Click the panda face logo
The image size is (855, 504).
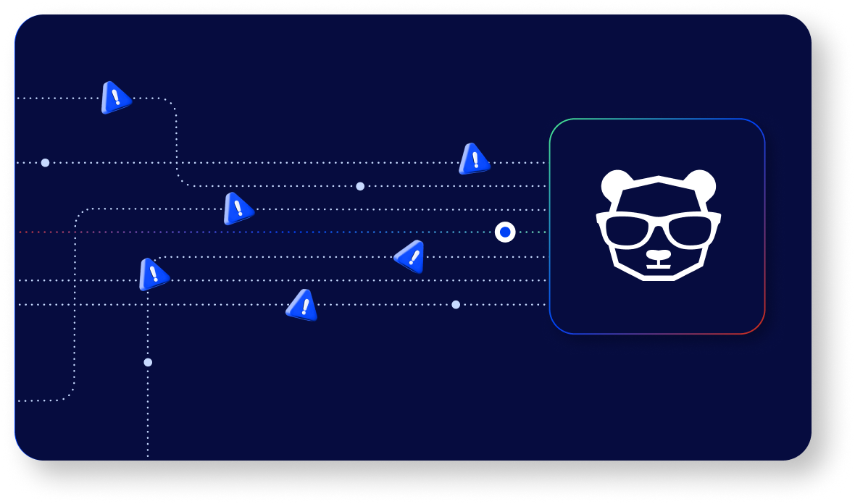(x=658, y=225)
